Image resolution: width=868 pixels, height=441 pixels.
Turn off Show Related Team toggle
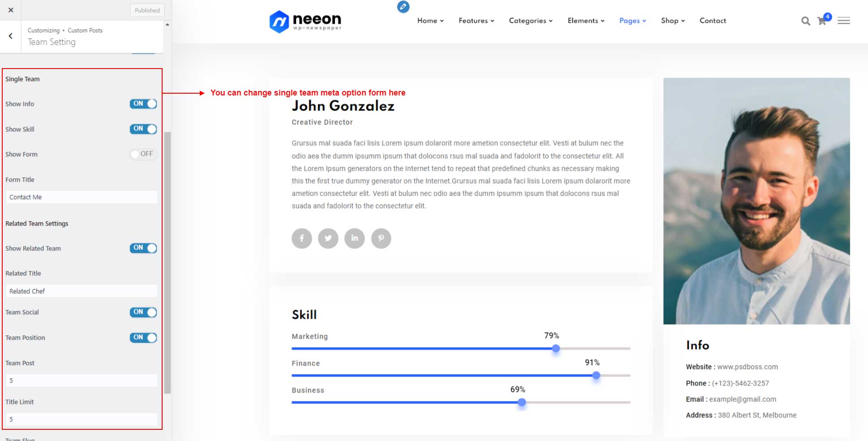(x=143, y=248)
